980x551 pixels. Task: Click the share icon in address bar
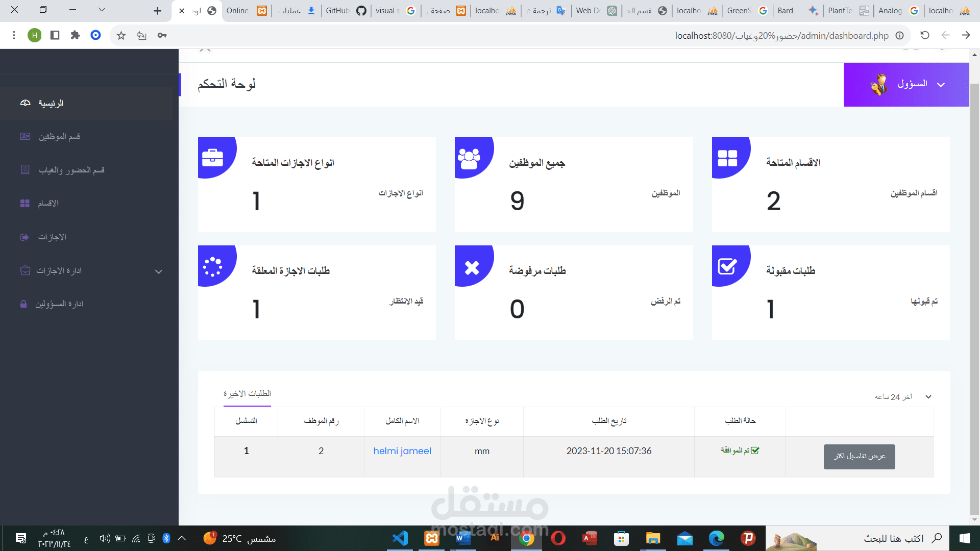[141, 35]
